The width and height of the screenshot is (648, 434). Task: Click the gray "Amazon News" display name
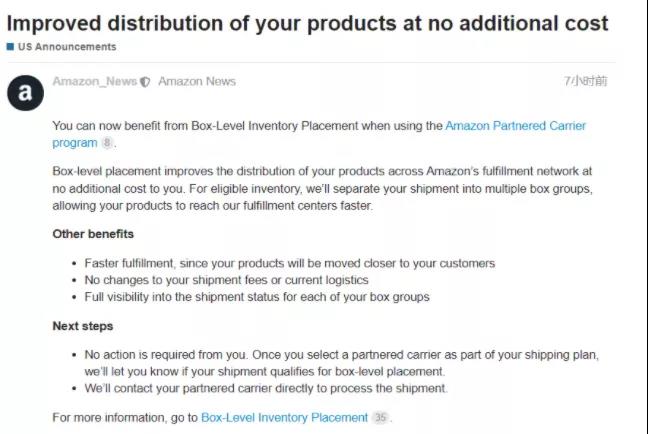pos(197,82)
